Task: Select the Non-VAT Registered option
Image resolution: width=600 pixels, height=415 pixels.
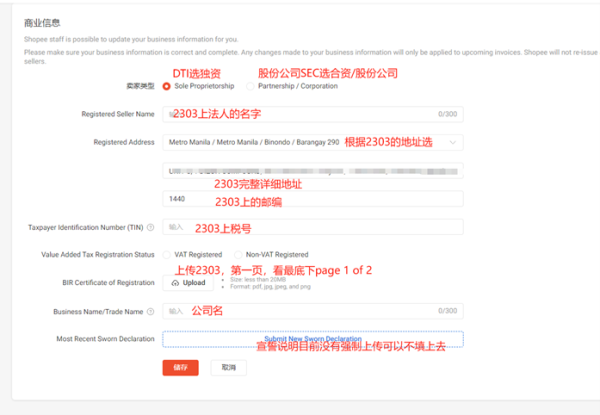Action: click(x=238, y=255)
